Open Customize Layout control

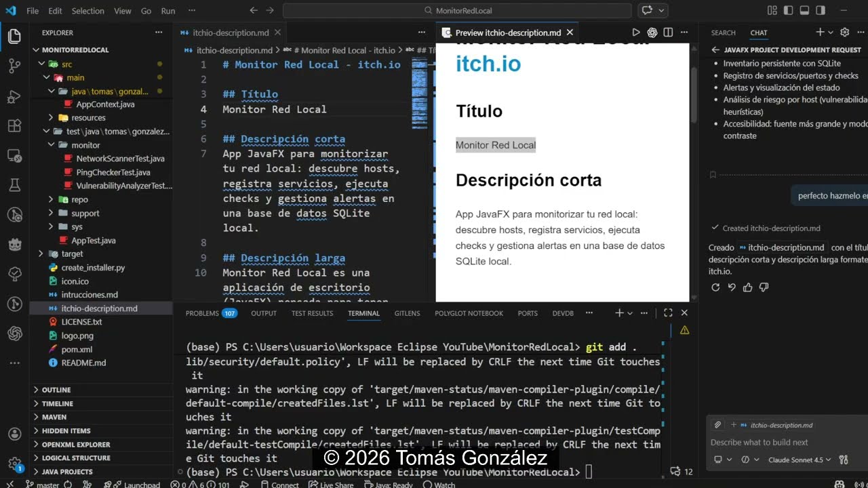[x=772, y=10]
